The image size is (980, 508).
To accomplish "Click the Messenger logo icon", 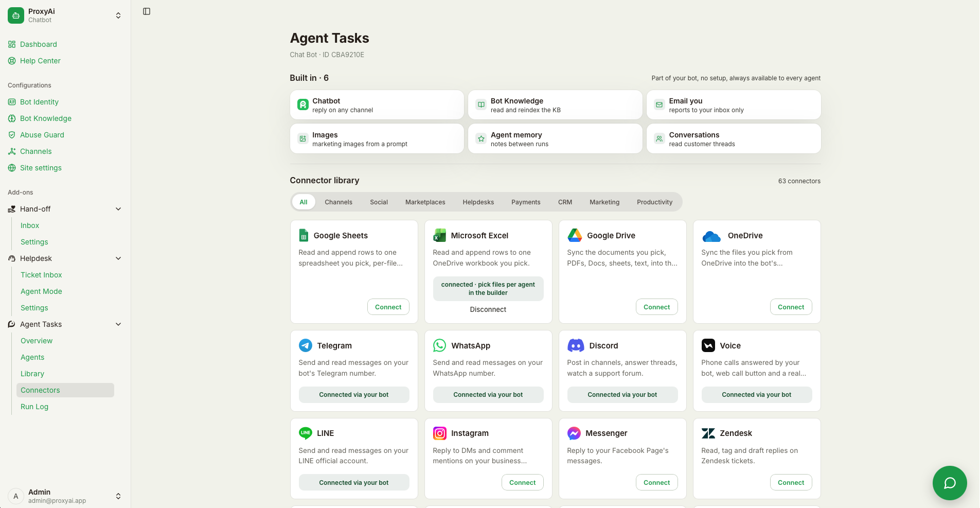I will (574, 433).
